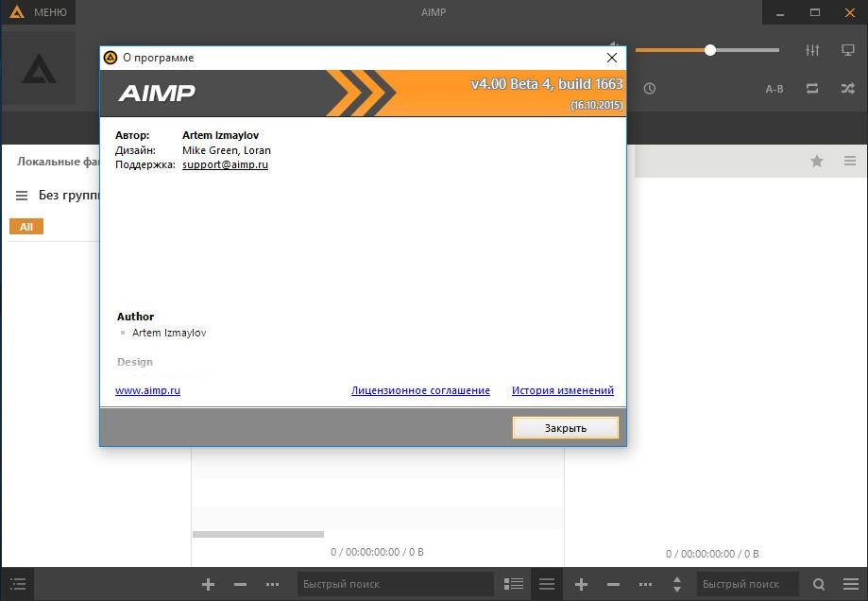
Task: Click the Закрыть button
Action: [x=565, y=428]
